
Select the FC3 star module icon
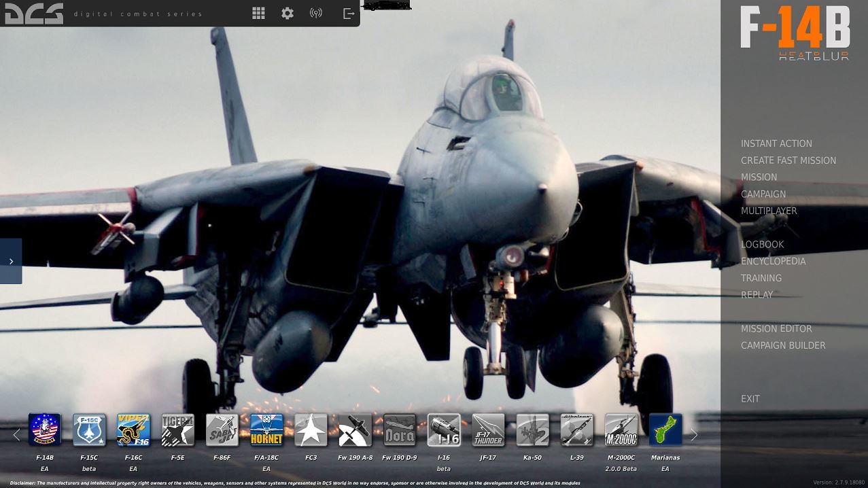(x=311, y=430)
